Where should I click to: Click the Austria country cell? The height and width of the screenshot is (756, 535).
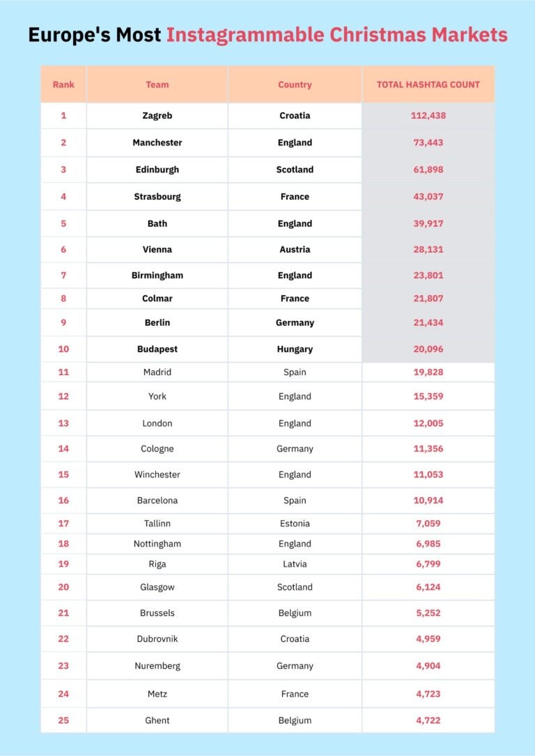click(295, 250)
